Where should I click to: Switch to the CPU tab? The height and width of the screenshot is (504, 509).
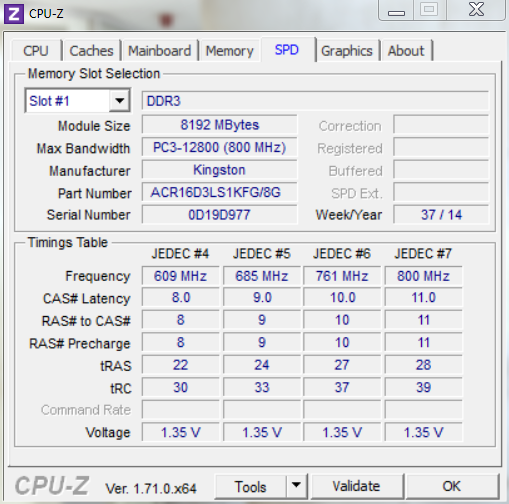click(36, 51)
